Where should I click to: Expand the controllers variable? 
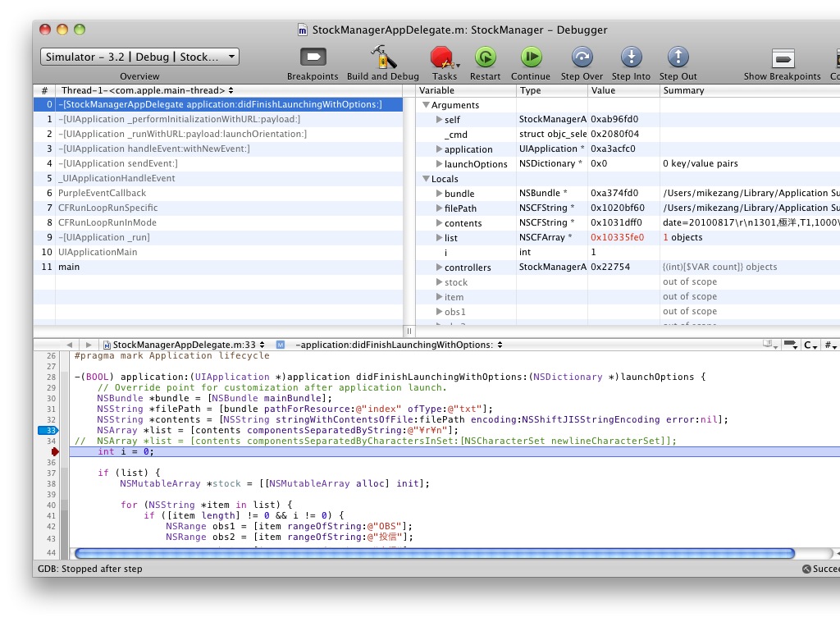point(439,267)
